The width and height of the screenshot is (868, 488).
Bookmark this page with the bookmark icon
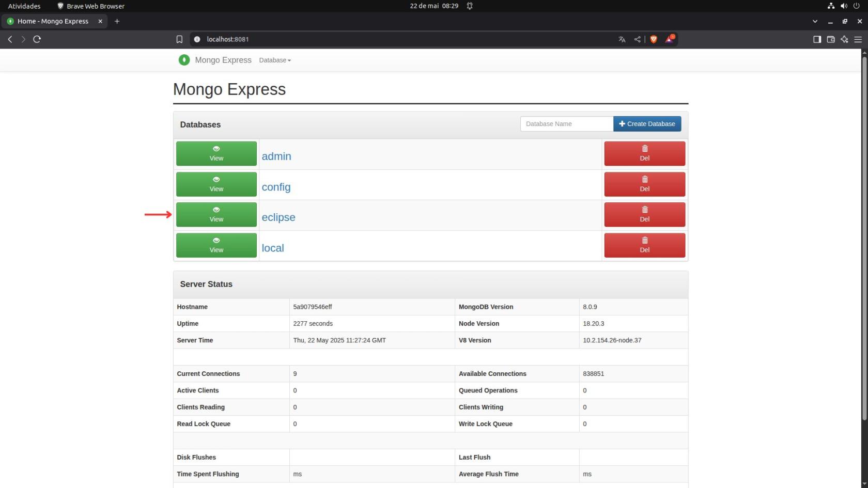[179, 39]
